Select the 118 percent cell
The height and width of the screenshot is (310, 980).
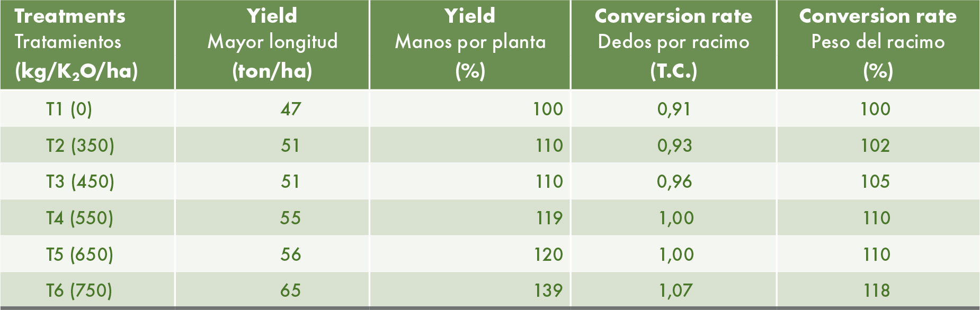pos(876,290)
